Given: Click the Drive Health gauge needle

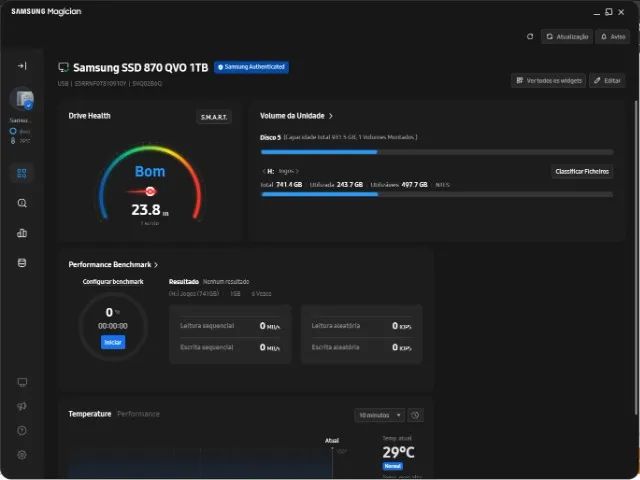Looking at the screenshot, I should pyautogui.click(x=142, y=191).
